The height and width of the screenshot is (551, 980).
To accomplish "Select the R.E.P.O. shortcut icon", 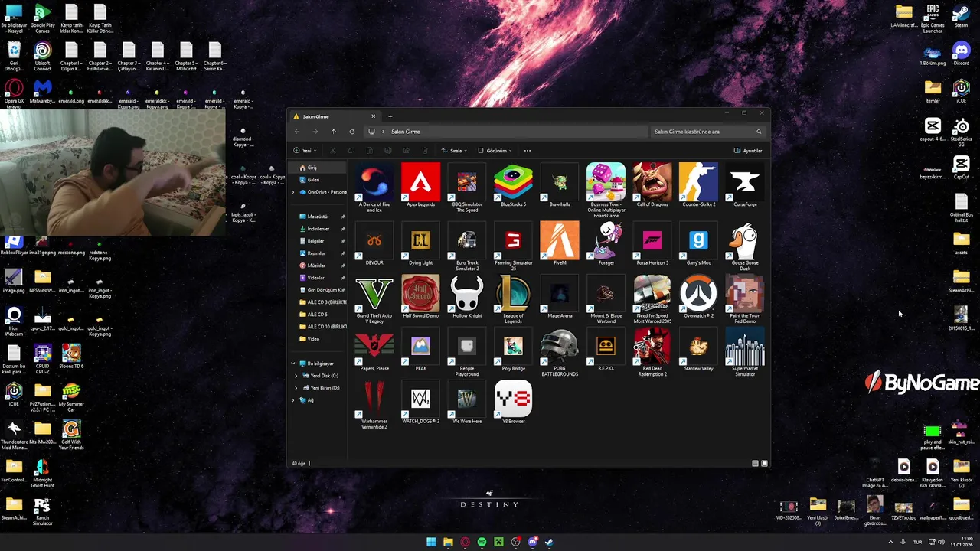I will click(x=606, y=347).
